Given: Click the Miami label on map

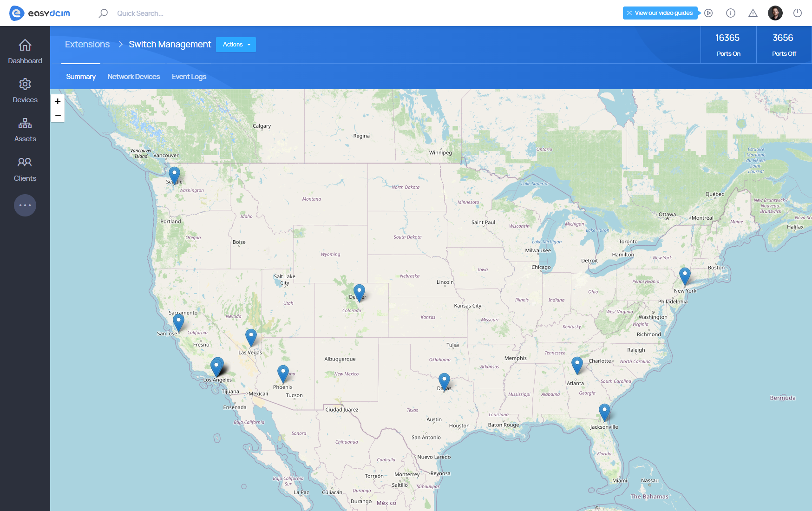Looking at the screenshot, I should 620,481.
